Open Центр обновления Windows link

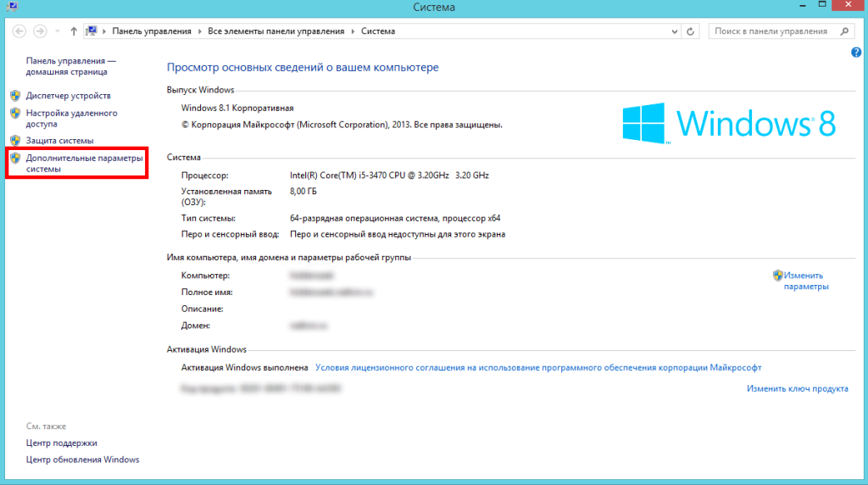coord(82,460)
